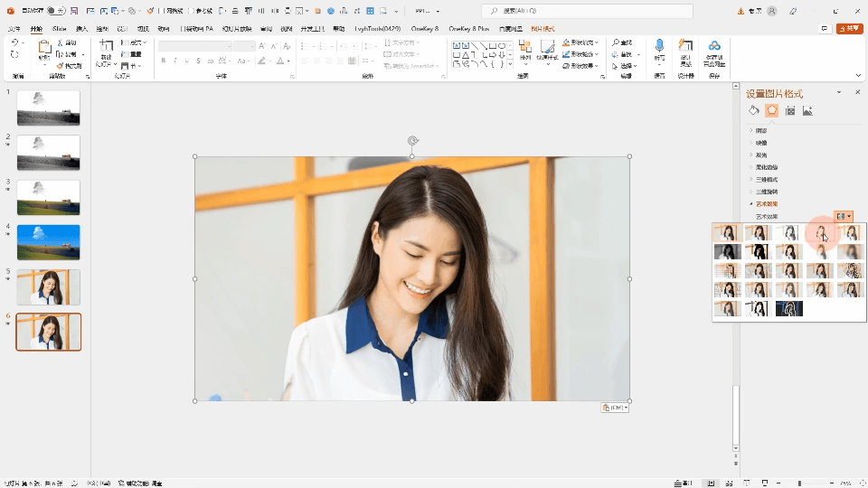Image resolution: width=868 pixels, height=488 pixels.
Task: Open the Paste Options (Ctrl) button
Action: [x=615, y=408]
